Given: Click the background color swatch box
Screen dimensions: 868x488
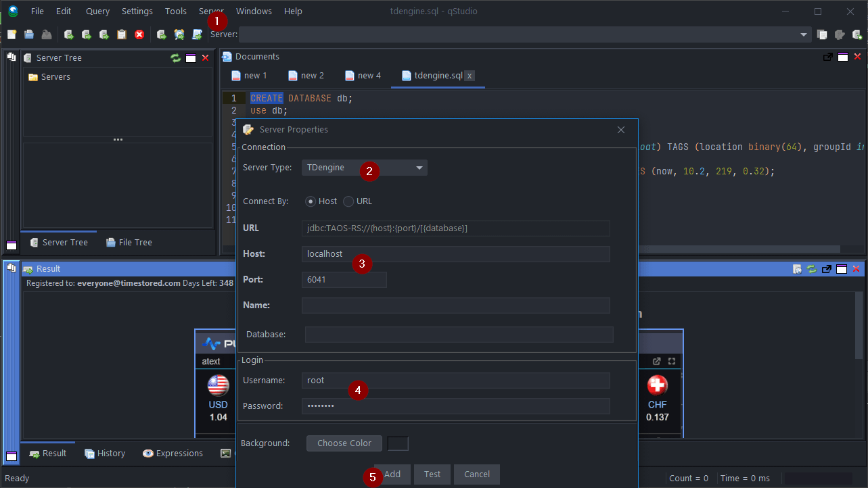Looking at the screenshot, I should [x=398, y=443].
